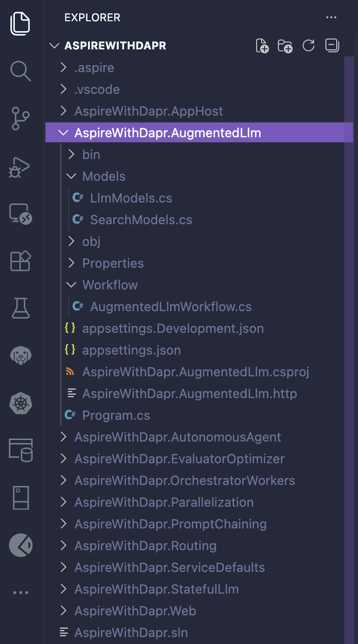The image size is (358, 644).
Task: Expand the .aspire folder
Action: 94,68
